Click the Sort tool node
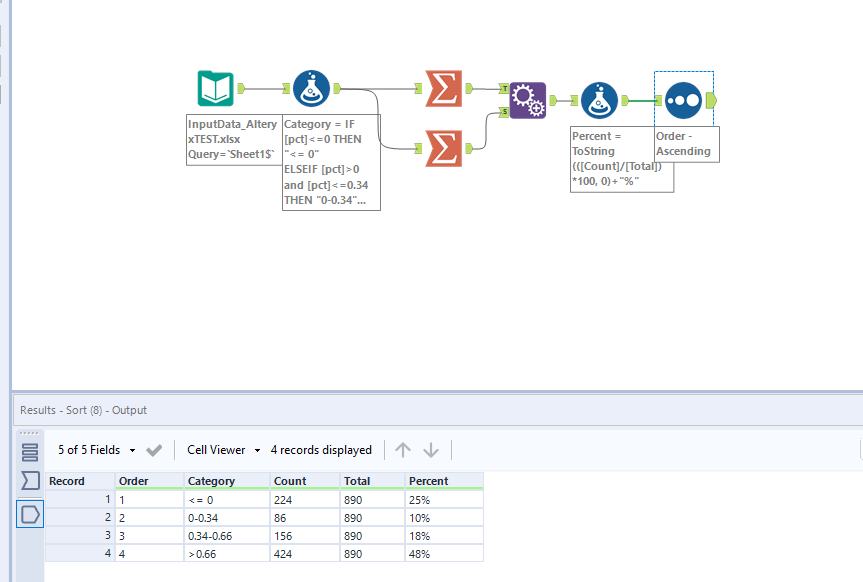The height and width of the screenshot is (582, 863). tap(682, 100)
